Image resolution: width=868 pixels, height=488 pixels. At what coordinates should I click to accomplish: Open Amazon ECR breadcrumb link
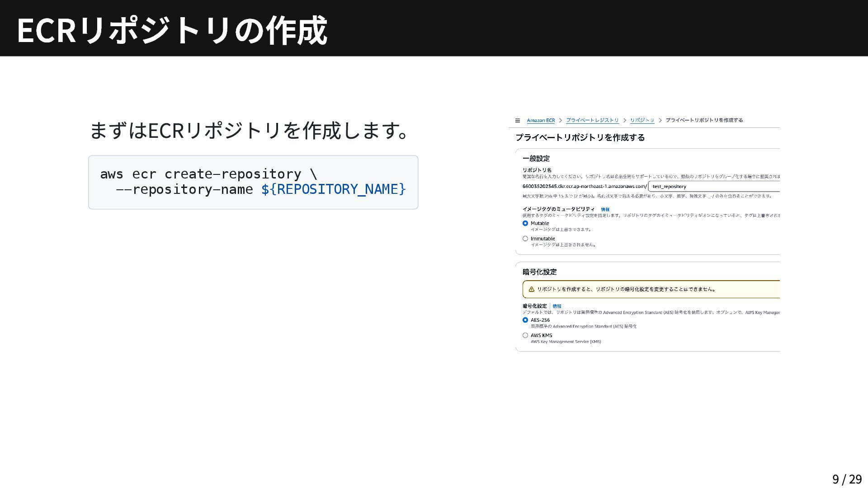[x=541, y=120]
